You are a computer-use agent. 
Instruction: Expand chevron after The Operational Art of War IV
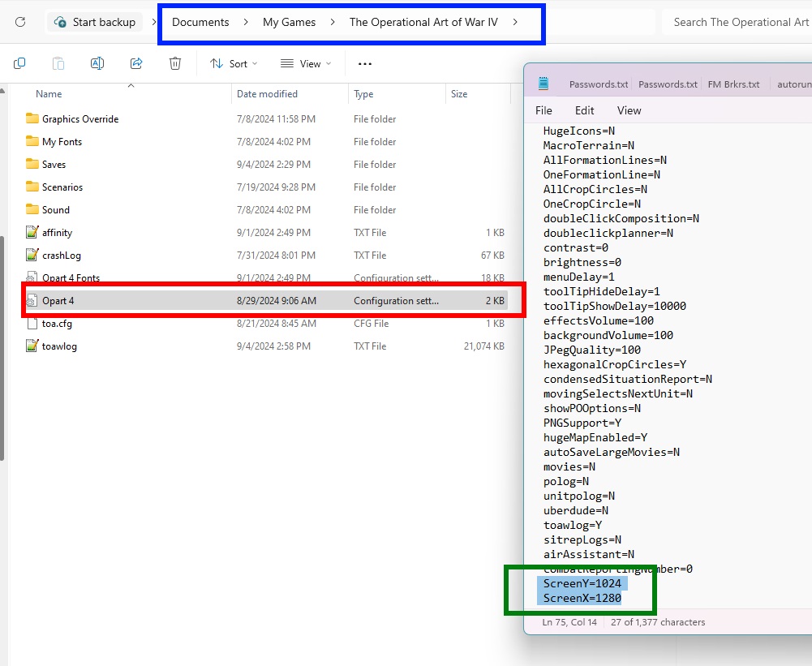click(x=515, y=22)
